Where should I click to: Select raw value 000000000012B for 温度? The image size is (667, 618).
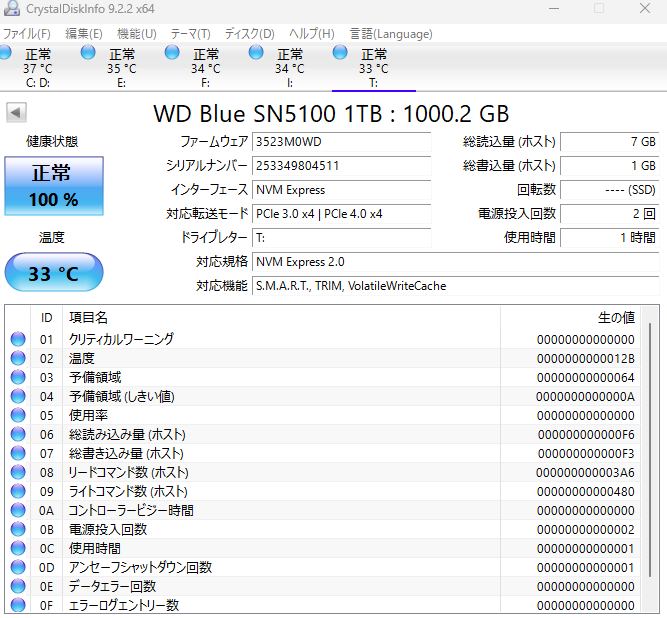tap(585, 359)
